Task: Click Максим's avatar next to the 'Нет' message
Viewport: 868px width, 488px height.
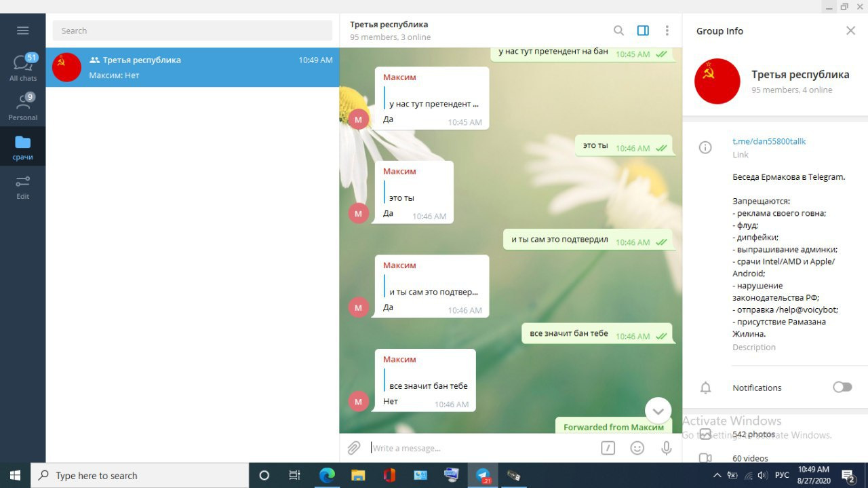Action: click(x=359, y=402)
